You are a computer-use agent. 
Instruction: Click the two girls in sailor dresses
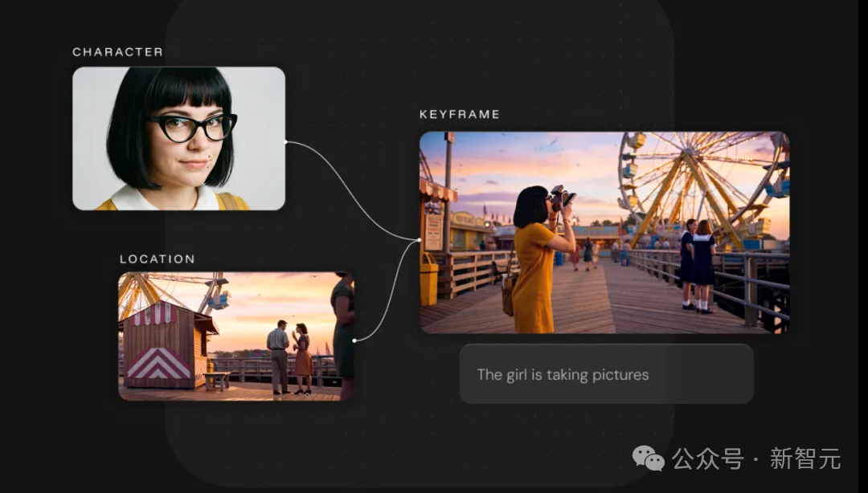click(x=698, y=266)
